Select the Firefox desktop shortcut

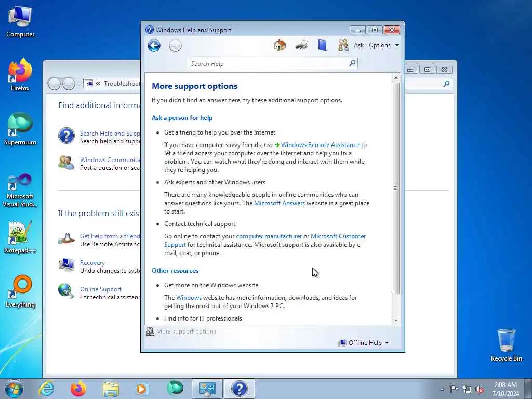20,75
